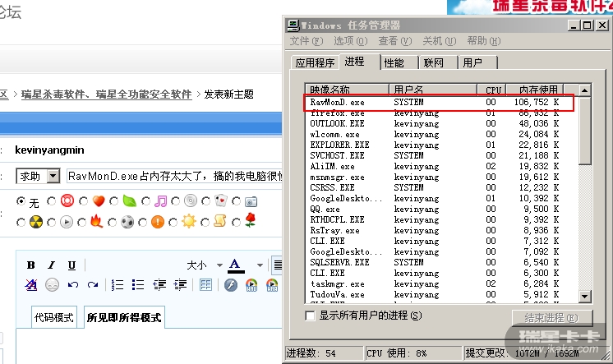
Task: Click the font color A swatch button
Action: 235,265
